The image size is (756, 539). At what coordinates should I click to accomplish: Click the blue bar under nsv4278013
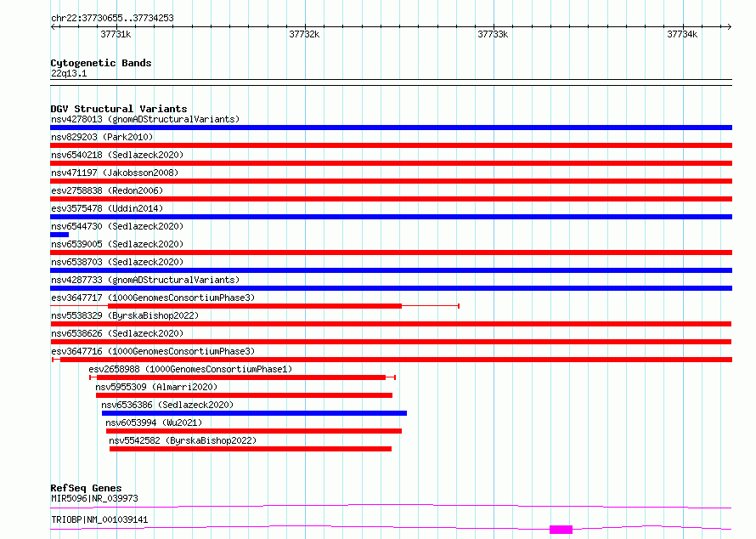pyautogui.click(x=391, y=128)
